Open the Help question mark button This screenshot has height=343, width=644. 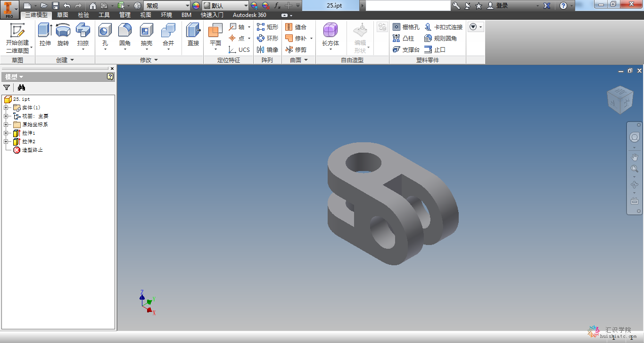(563, 6)
